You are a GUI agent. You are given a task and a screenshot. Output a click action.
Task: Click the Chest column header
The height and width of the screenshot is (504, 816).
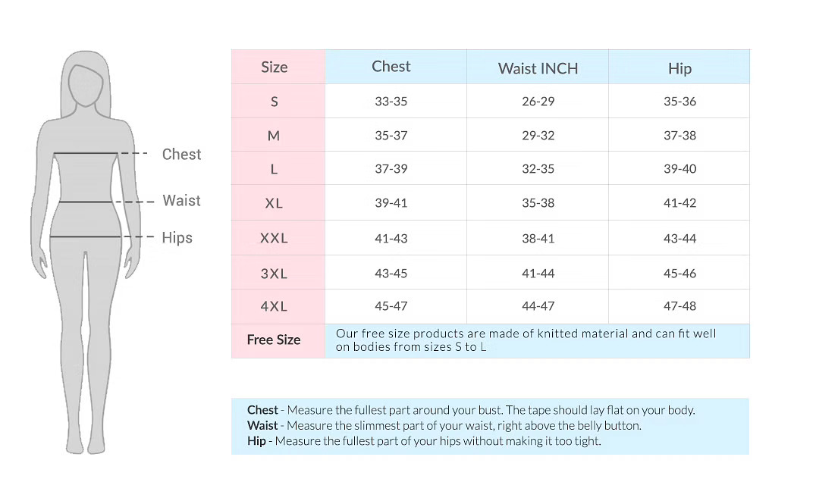click(x=391, y=67)
